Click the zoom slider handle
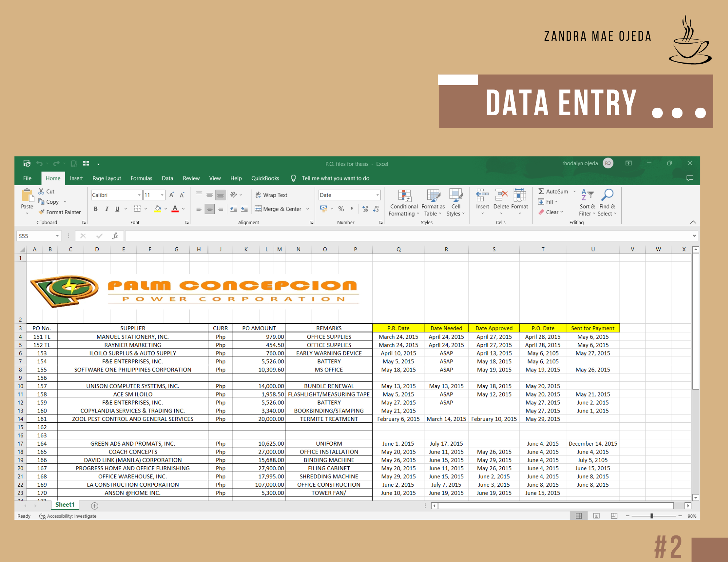The image size is (728, 562). (x=652, y=516)
